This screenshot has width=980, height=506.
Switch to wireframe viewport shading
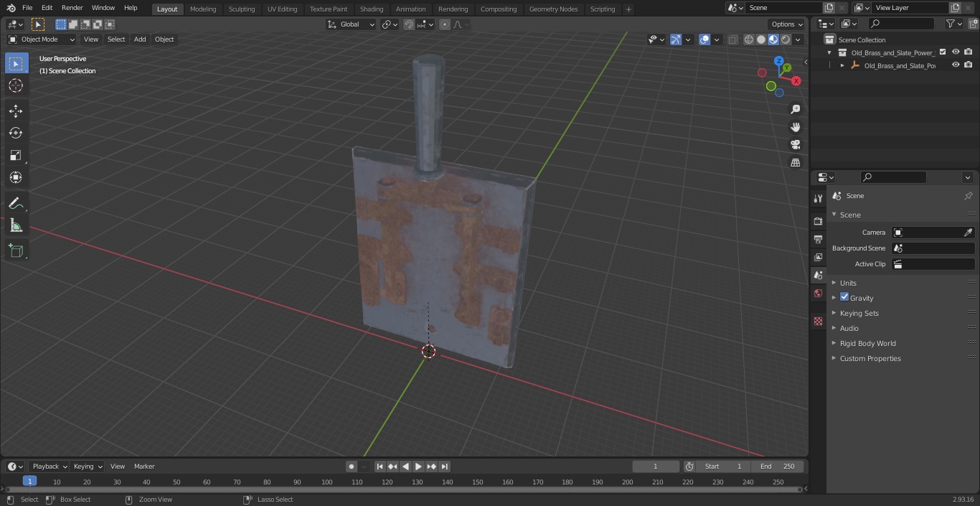(x=748, y=39)
